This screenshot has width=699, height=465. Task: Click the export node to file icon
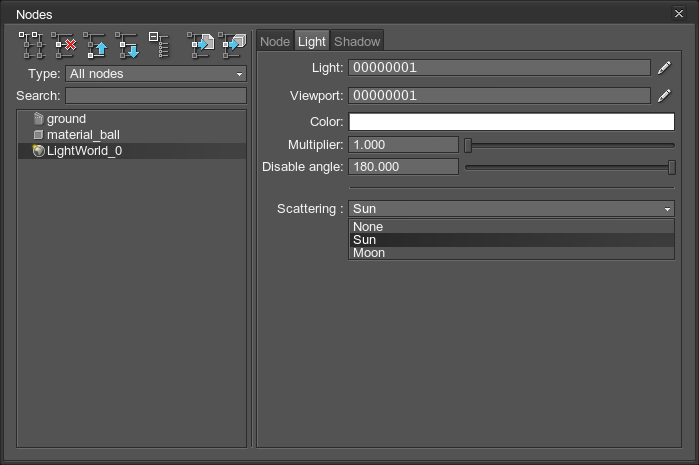[201, 45]
